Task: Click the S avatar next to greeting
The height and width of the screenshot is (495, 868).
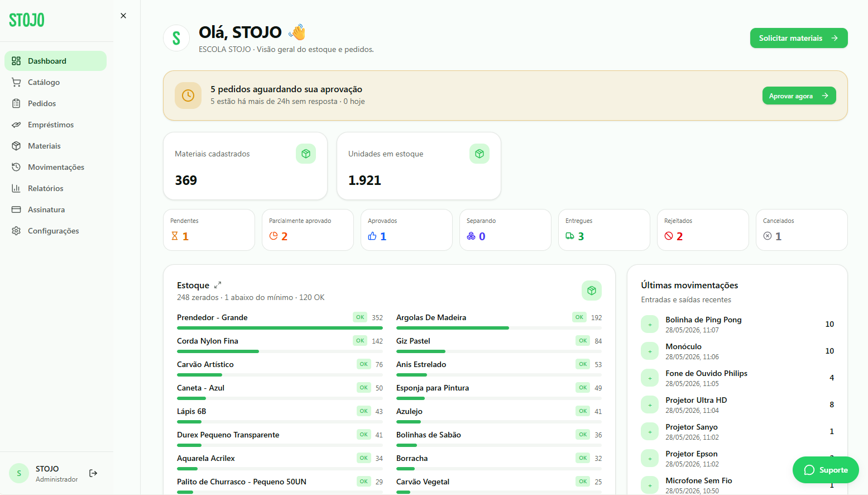Action: pyautogui.click(x=176, y=38)
